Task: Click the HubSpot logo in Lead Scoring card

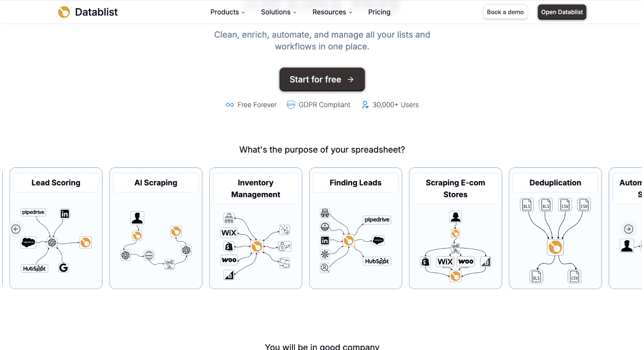Action: click(x=34, y=268)
